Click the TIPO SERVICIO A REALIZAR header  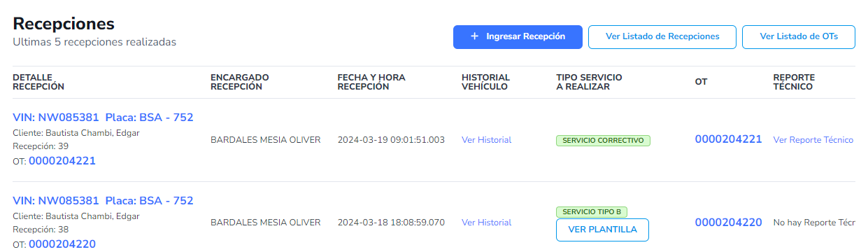(x=589, y=82)
